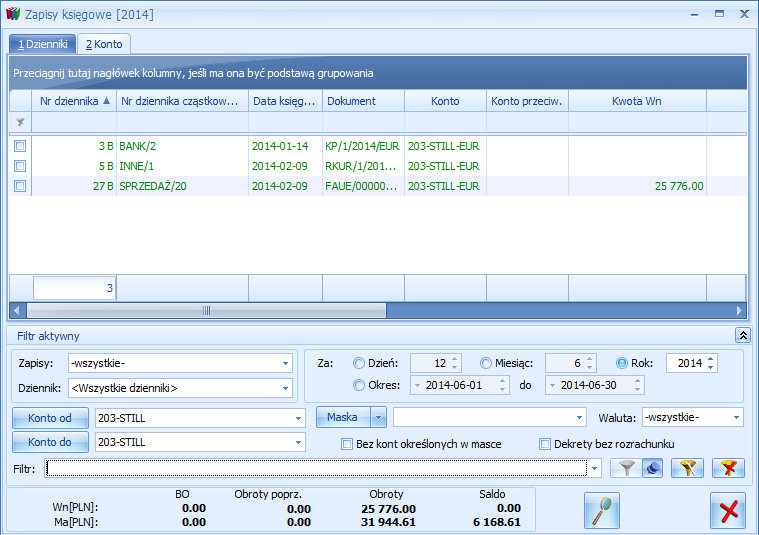Click the Rok year input 2014

(686, 363)
